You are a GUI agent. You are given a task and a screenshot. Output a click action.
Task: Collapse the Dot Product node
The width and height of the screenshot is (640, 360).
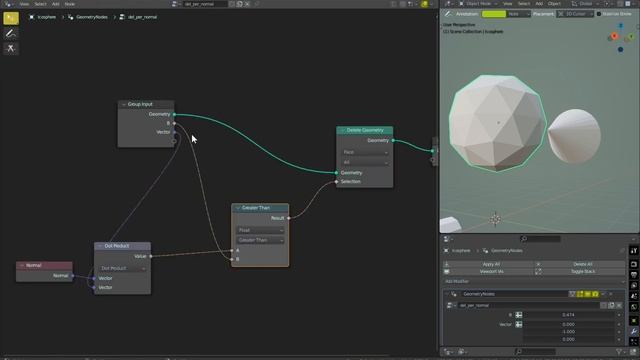click(100, 246)
